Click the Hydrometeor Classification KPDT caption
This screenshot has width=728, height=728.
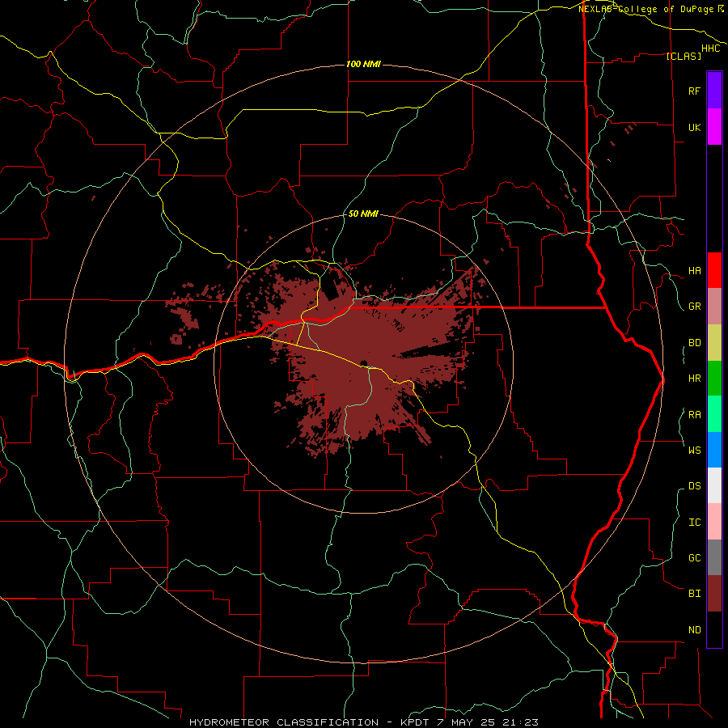pos(363,722)
